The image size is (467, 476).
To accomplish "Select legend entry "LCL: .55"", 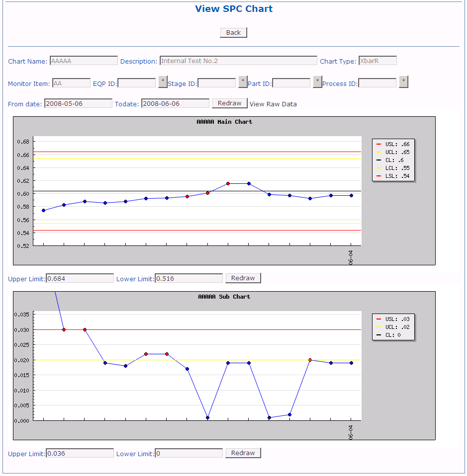I will 393,168.
